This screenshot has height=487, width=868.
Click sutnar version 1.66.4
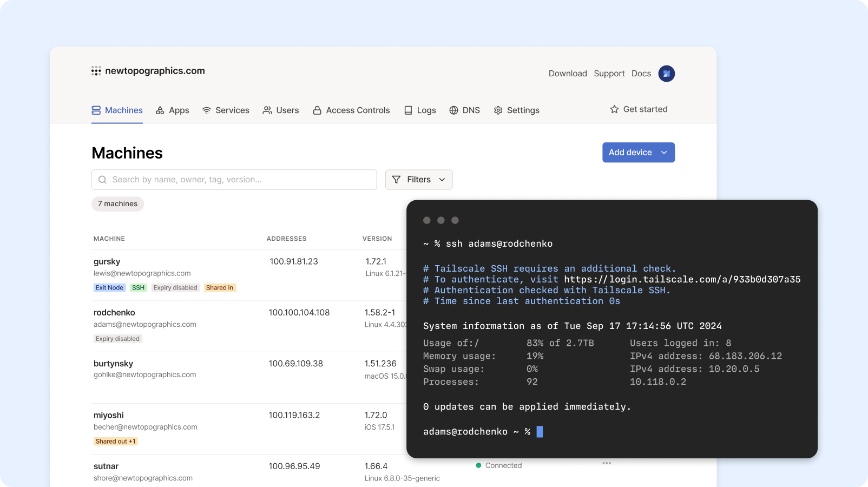coord(376,466)
